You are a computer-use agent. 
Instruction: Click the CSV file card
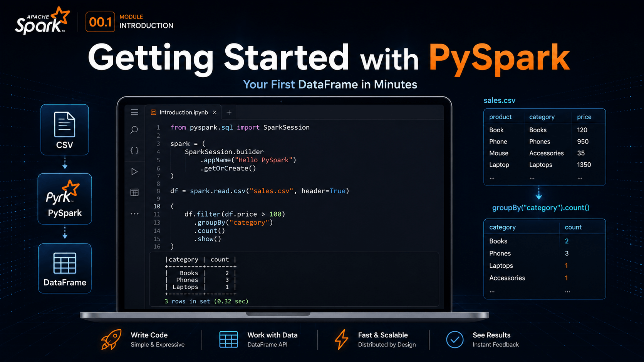(x=65, y=130)
